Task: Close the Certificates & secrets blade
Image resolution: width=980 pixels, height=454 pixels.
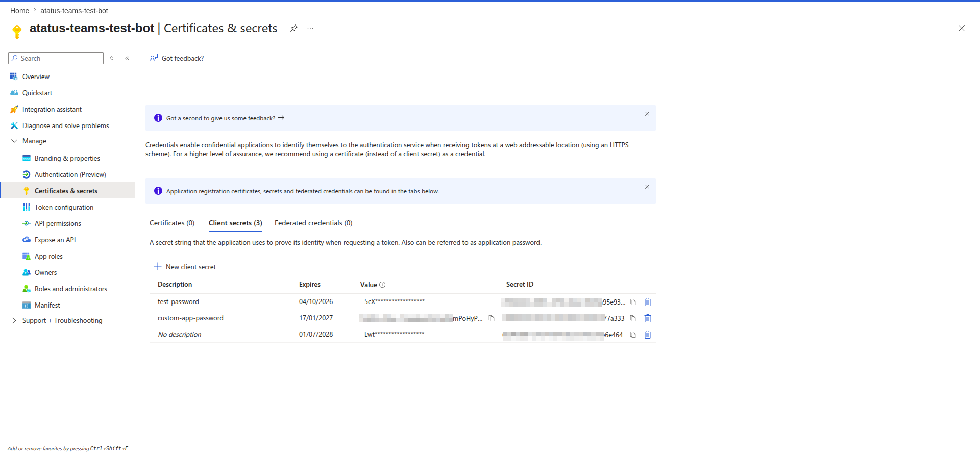Action: (962, 28)
